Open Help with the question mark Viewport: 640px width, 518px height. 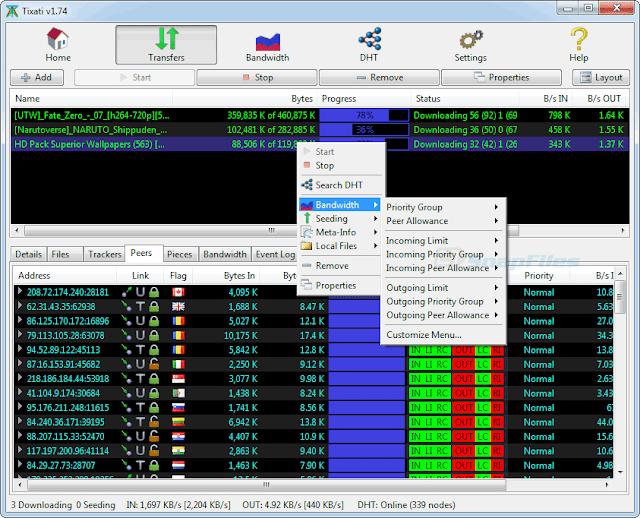point(579,45)
